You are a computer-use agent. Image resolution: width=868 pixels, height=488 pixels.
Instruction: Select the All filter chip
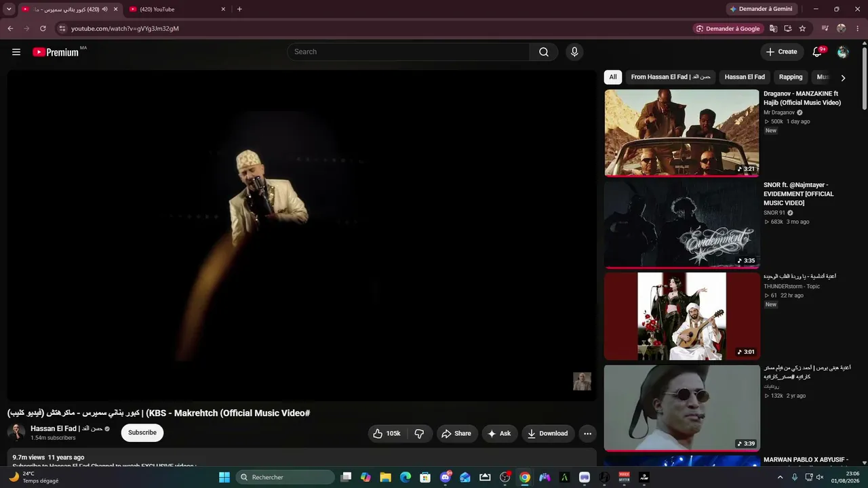[x=613, y=77]
